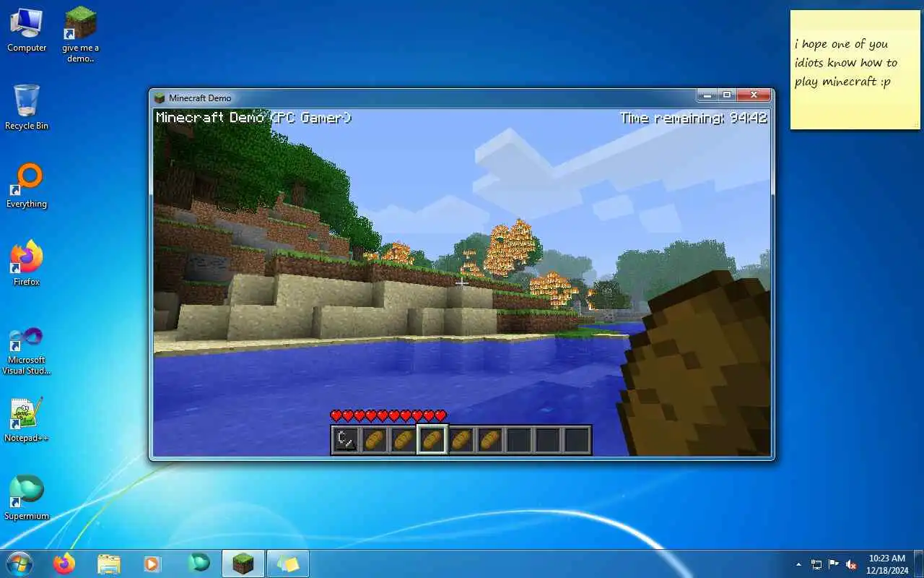Select the Notepad++ desktop shortcut

(27, 420)
